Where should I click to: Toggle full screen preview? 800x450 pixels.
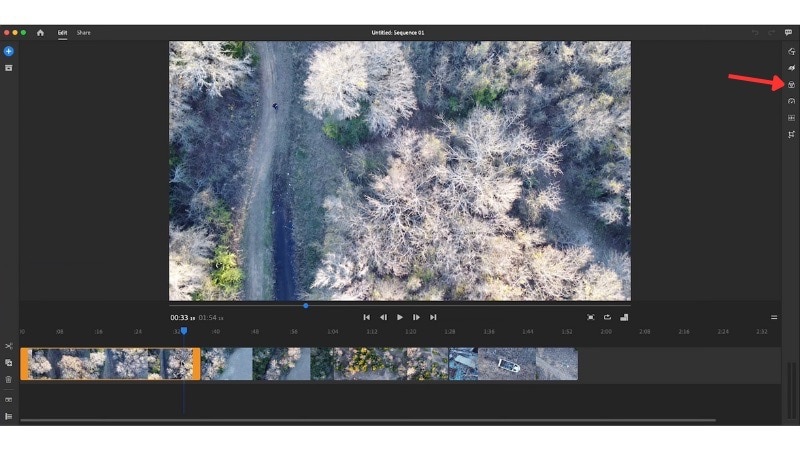(x=590, y=317)
